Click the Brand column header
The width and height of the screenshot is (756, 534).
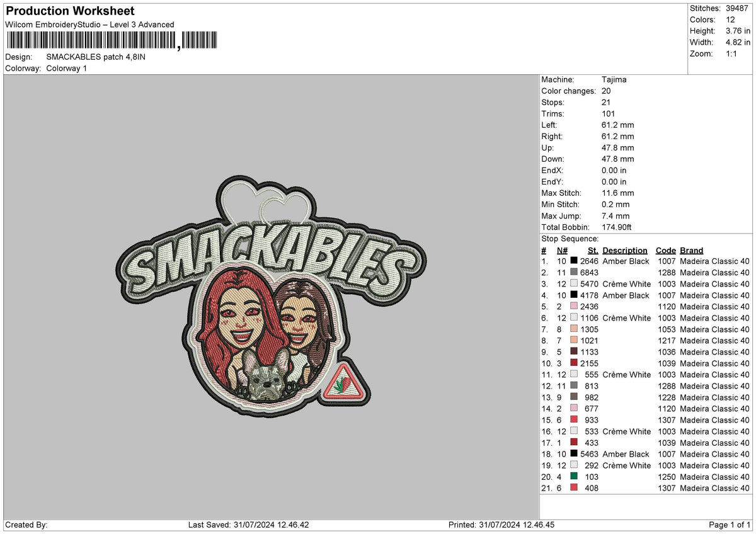pos(691,250)
